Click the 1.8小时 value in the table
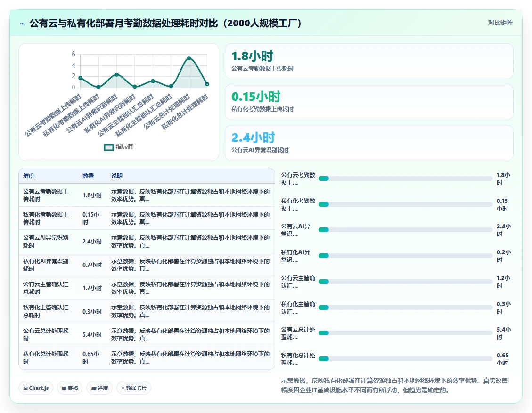The width and height of the screenshot is (532, 413). (92, 195)
